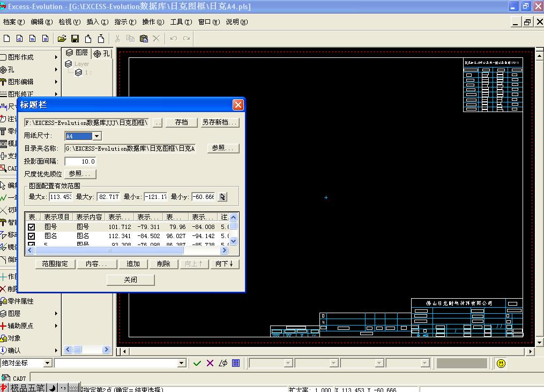Image resolution: width=544 pixels, height=392 pixels.
Task: Click the soft keyboard icon in IME bar
Action: point(74,388)
